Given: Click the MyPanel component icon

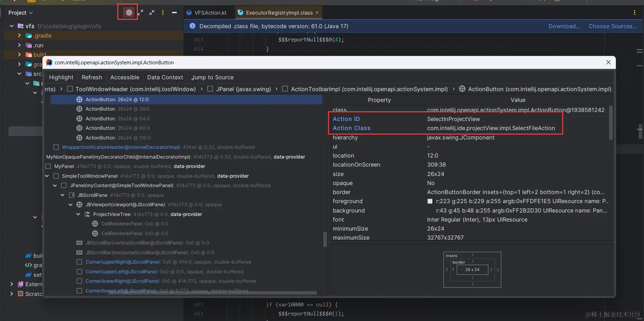Looking at the screenshot, I should click(48, 166).
